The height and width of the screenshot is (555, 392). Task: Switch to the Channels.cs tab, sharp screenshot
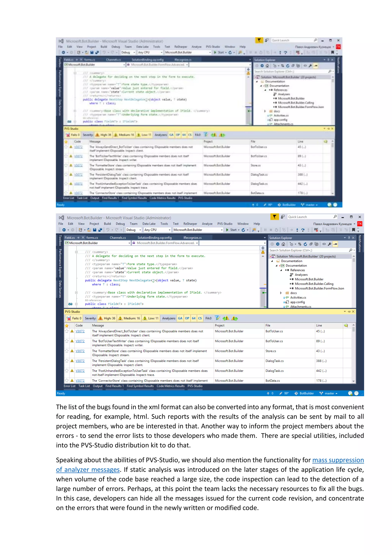tap(118, 238)
